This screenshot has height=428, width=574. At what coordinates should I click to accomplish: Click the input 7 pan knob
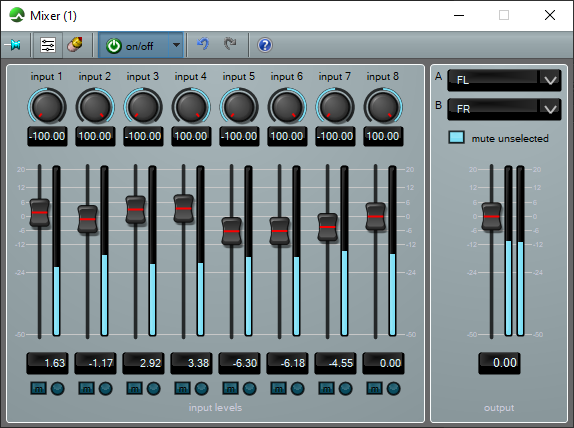(335, 107)
